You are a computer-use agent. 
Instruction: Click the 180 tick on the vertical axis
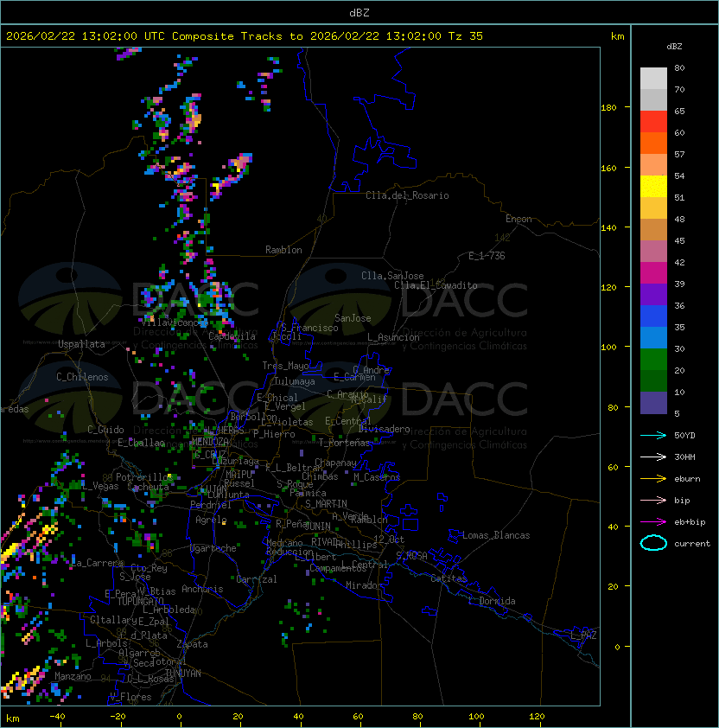click(x=608, y=108)
